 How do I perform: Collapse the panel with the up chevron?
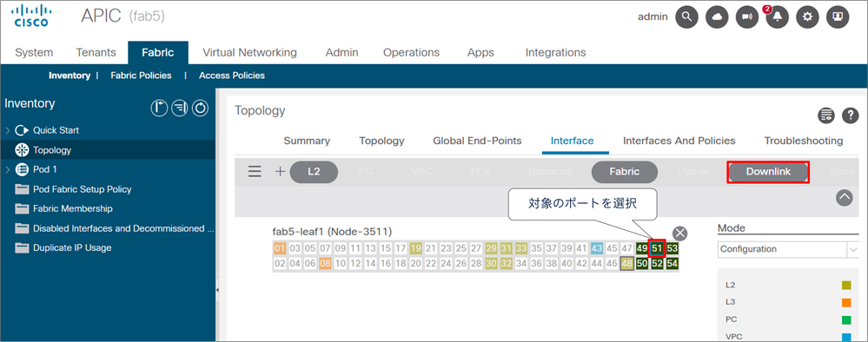click(845, 198)
